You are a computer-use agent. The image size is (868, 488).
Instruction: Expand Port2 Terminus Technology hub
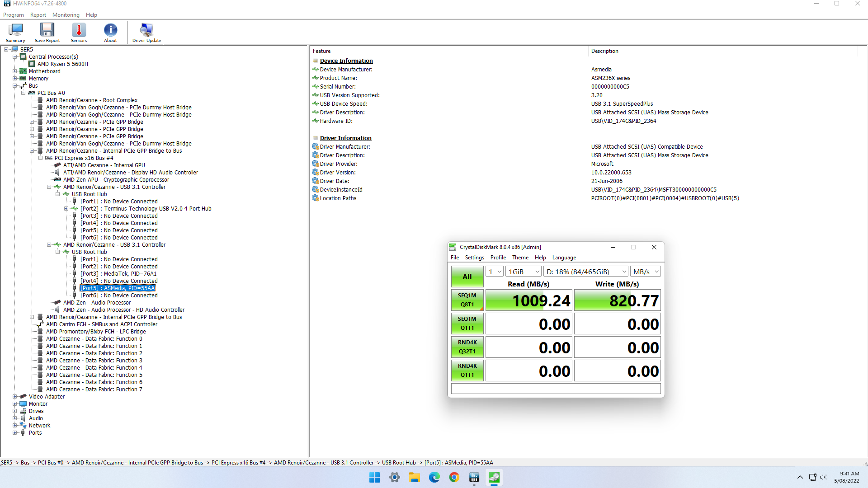pyautogui.click(x=66, y=209)
